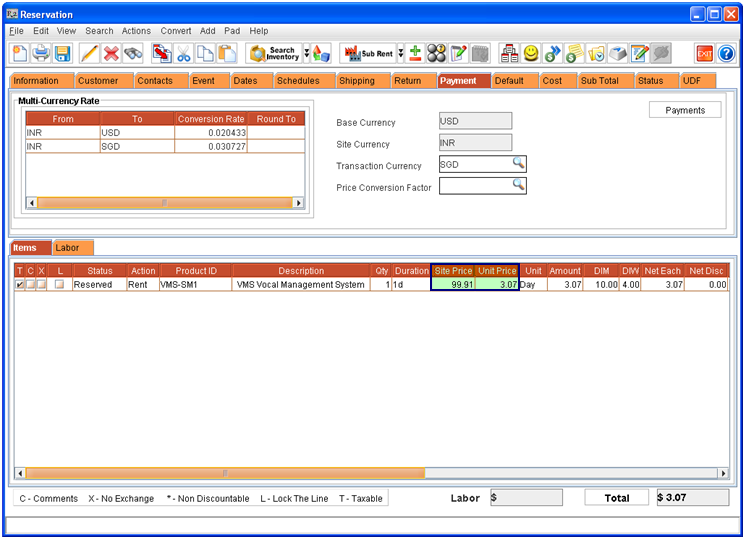The height and width of the screenshot is (541, 744).
Task: Click conversion rate 0.020433 cell
Action: click(211, 133)
